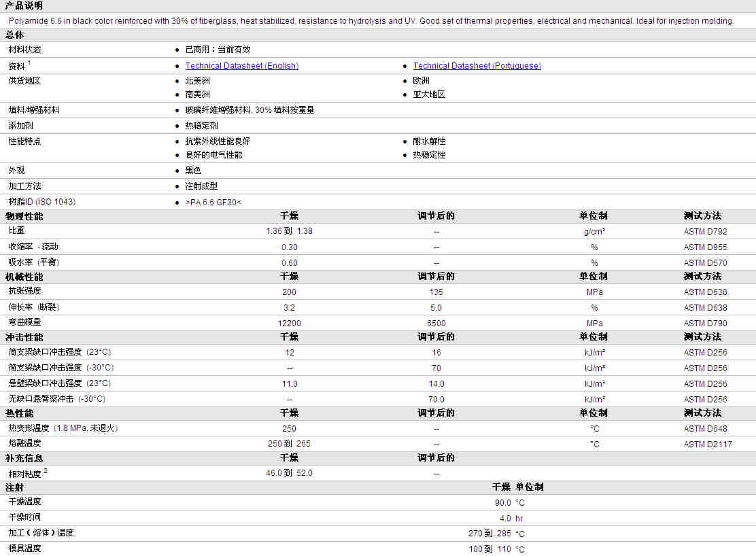The height and width of the screenshot is (556, 756).
Task: Click the '11.0' dry Izod impact value
Action: pos(290,384)
